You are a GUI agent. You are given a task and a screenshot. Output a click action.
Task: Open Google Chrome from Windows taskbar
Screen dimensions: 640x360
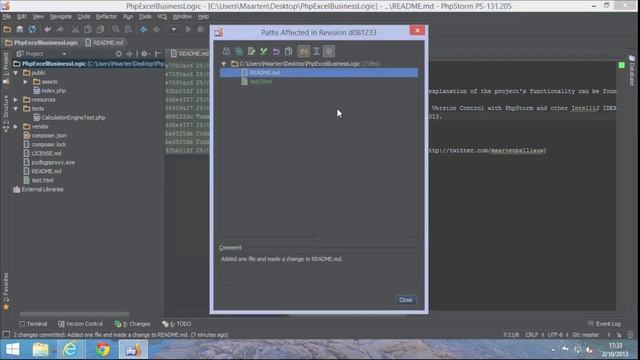point(103,350)
